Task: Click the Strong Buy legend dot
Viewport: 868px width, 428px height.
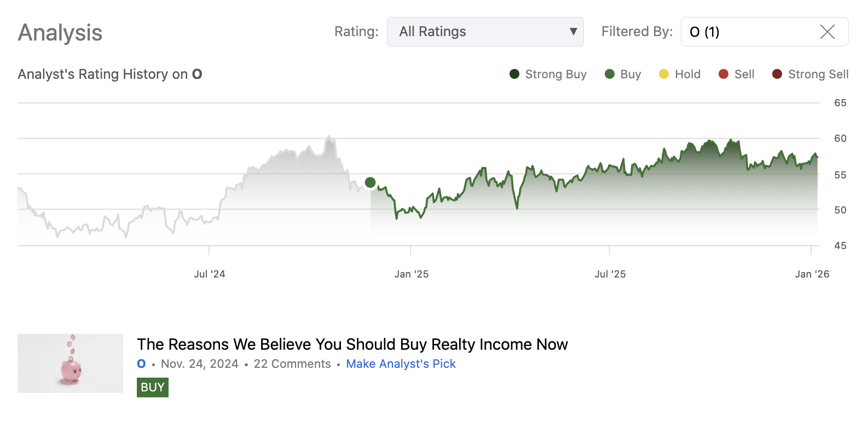Action: 514,74
